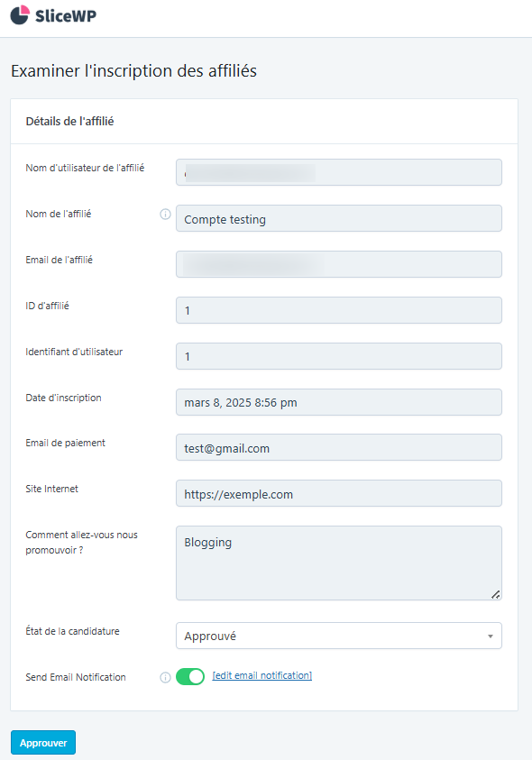This screenshot has width=532, height=760.
Task: Open the edit email notification link
Action: [261, 675]
